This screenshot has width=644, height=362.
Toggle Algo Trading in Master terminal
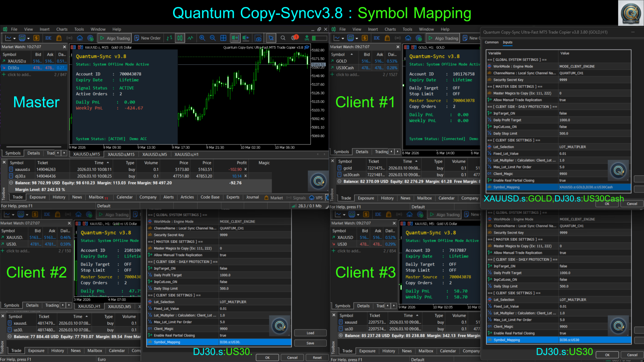[115, 38]
